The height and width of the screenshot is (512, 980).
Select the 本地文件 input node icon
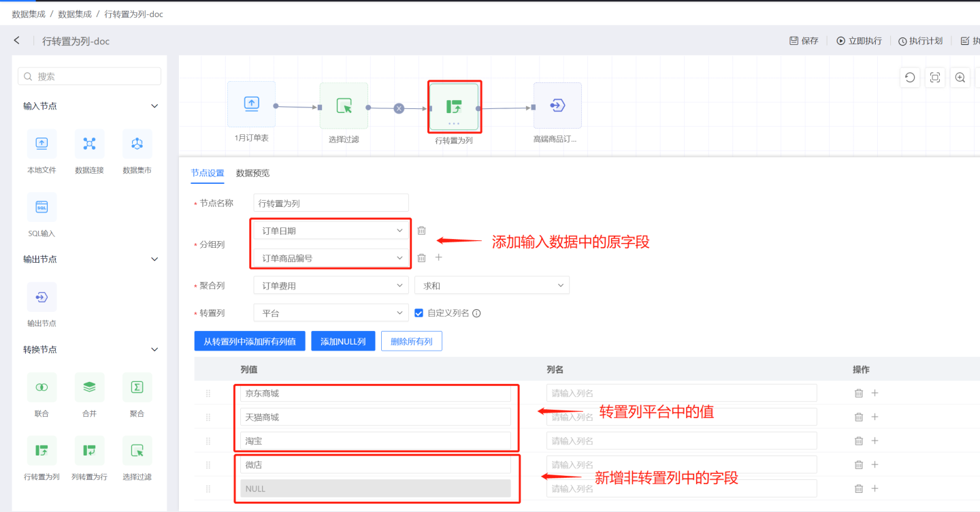(42, 144)
